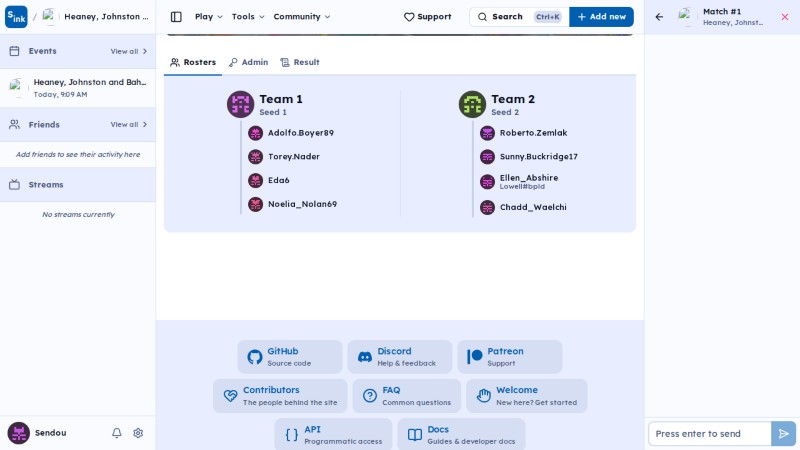800x450 pixels.
Task: Click the sendou.ink logo icon
Action: (16, 17)
